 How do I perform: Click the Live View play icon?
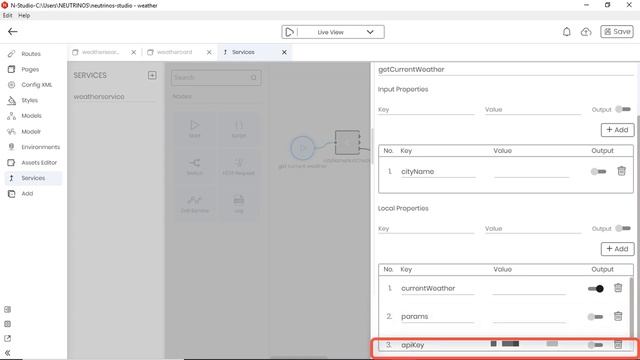tap(289, 32)
